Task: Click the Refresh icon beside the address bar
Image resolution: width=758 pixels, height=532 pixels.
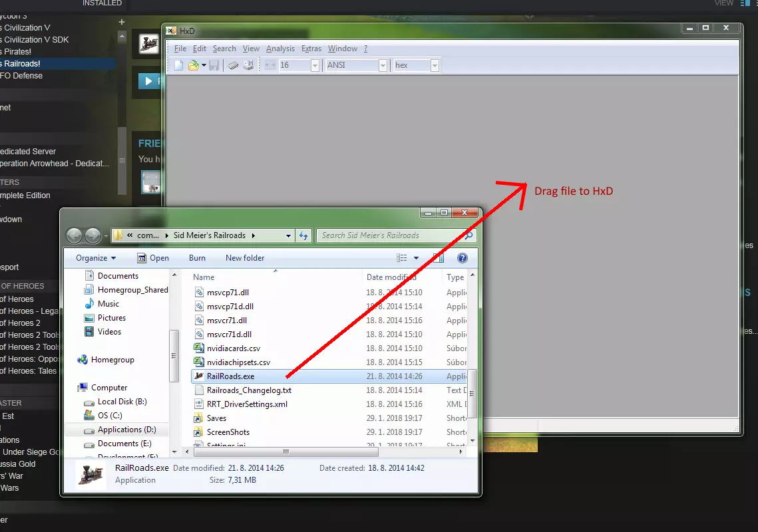Action: coord(303,235)
